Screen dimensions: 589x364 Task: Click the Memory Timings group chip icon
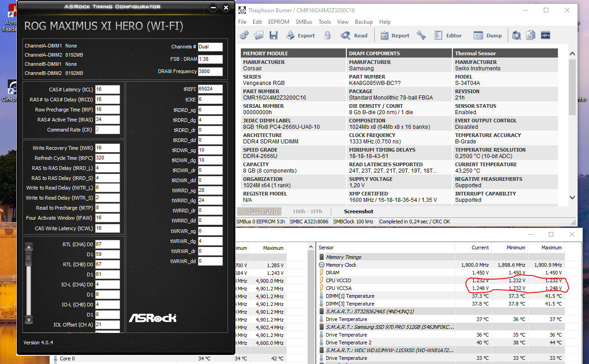pos(321,257)
